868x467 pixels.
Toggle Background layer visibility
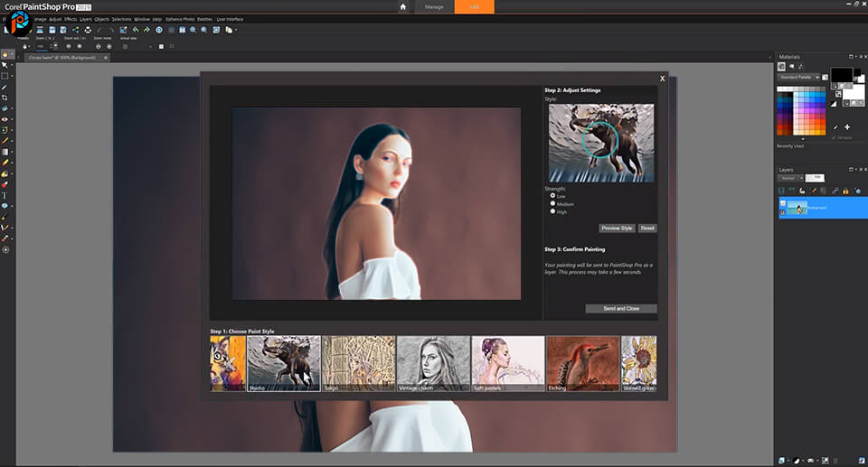pyautogui.click(x=783, y=203)
